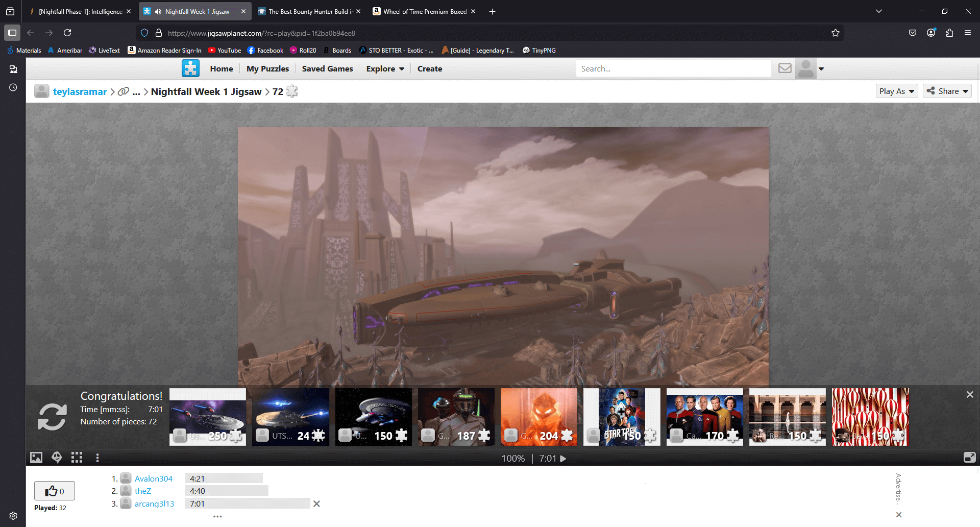The width and height of the screenshot is (980, 527).
Task: Open the 170-piece Star Trek captains puzzle
Action: 705,417
